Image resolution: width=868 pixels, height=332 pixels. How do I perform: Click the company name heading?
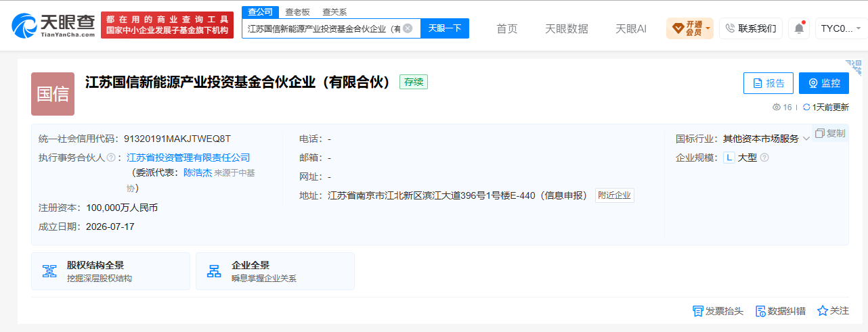click(238, 82)
